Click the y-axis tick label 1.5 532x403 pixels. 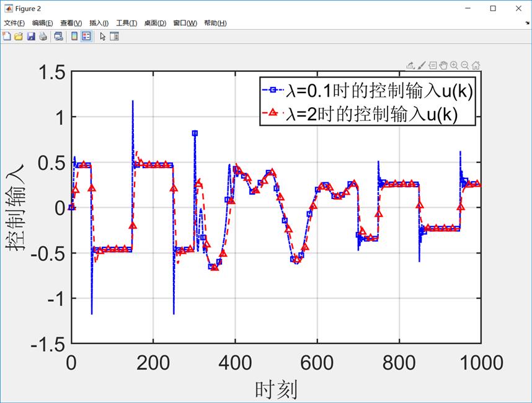point(51,73)
